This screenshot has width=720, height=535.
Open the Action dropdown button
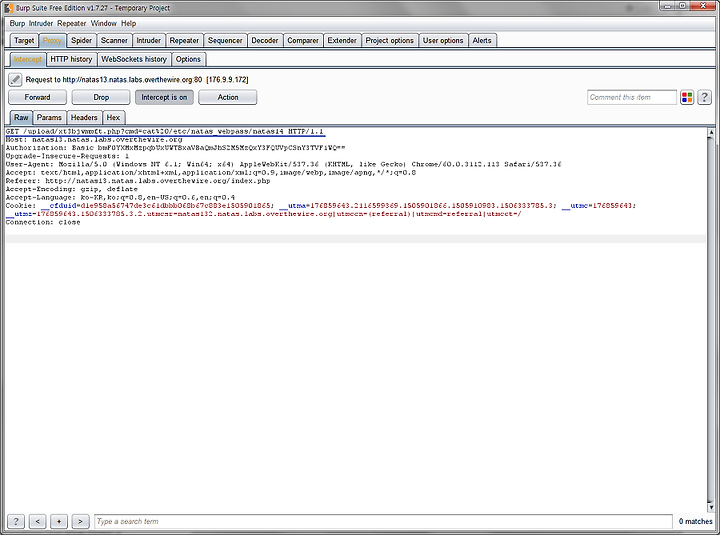[228, 97]
